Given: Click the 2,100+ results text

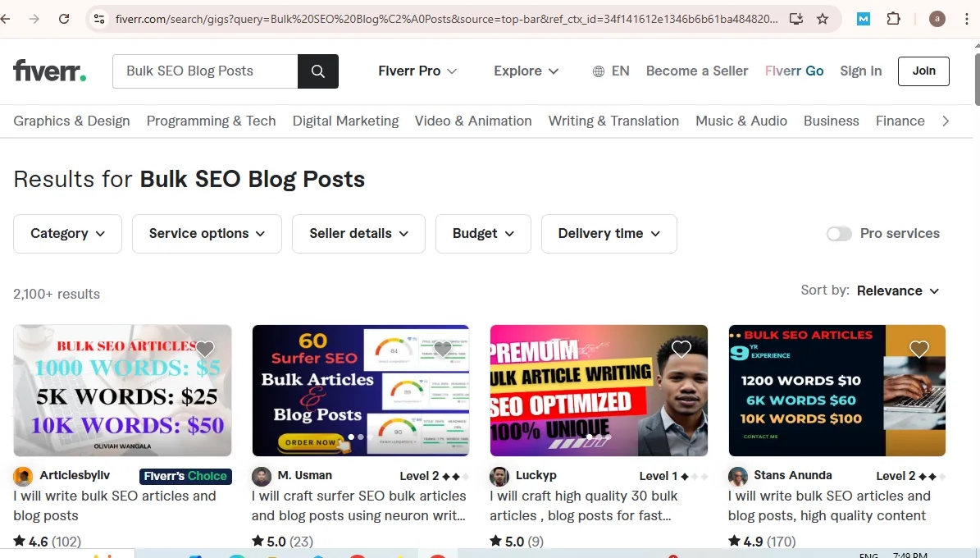Looking at the screenshot, I should click(x=57, y=294).
